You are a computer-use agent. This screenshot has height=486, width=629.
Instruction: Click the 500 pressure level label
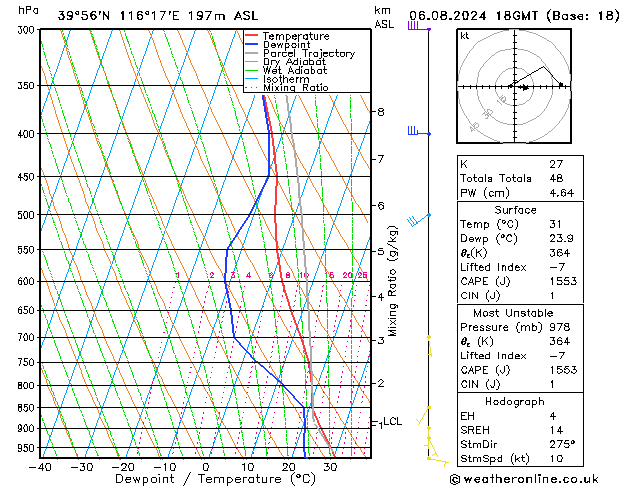[28, 215]
